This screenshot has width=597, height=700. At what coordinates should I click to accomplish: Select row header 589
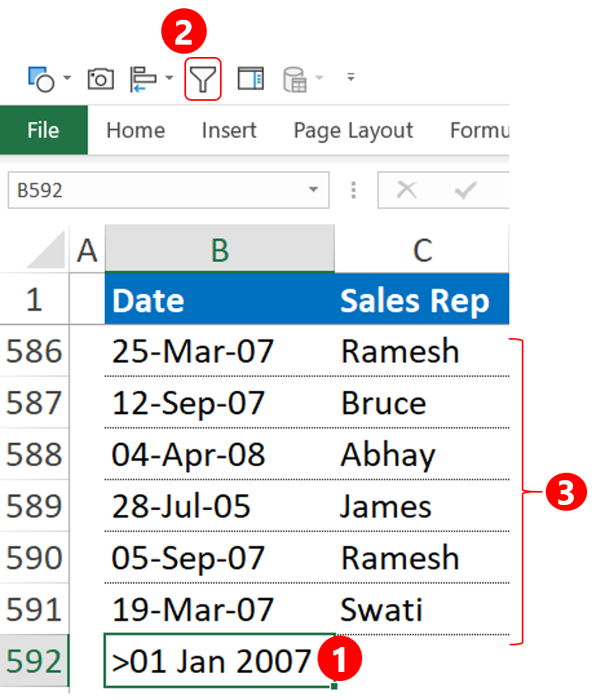[35, 507]
